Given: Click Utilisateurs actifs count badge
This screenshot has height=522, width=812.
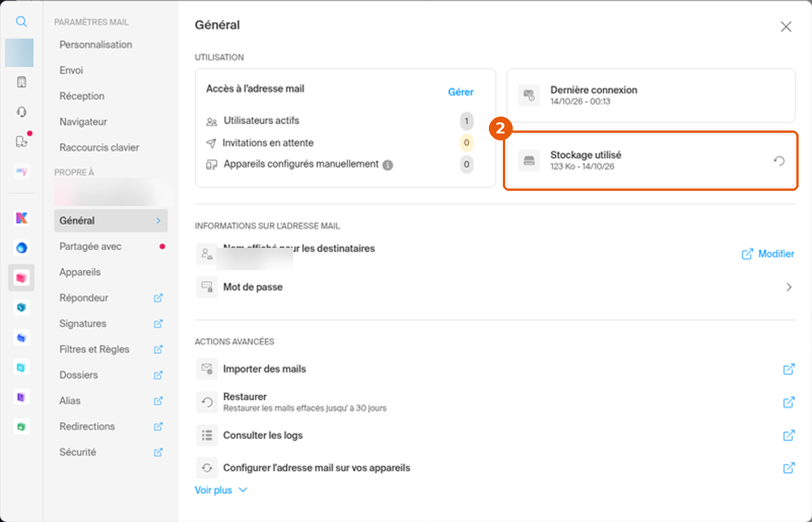Looking at the screenshot, I should pyautogui.click(x=466, y=121).
